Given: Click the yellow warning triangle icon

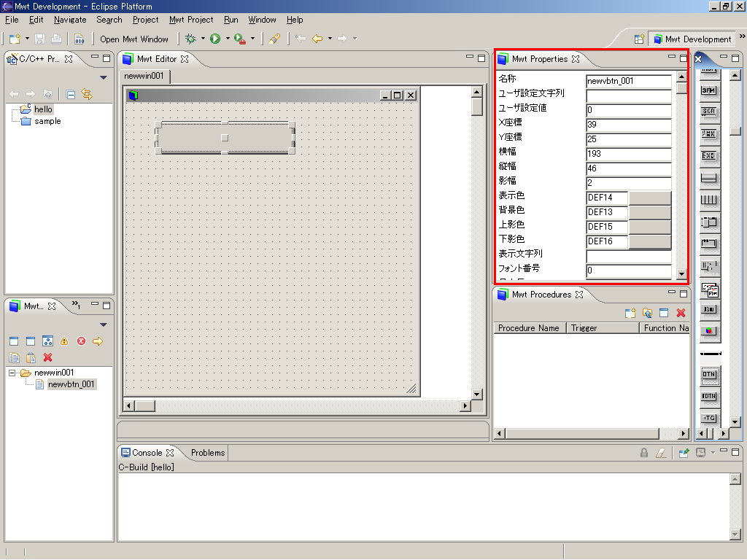Looking at the screenshot, I should [64, 341].
